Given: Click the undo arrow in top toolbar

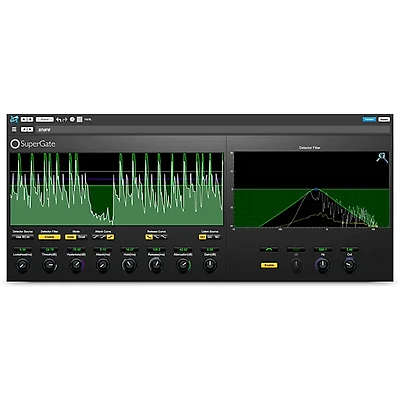Looking at the screenshot, I should click(x=59, y=119).
